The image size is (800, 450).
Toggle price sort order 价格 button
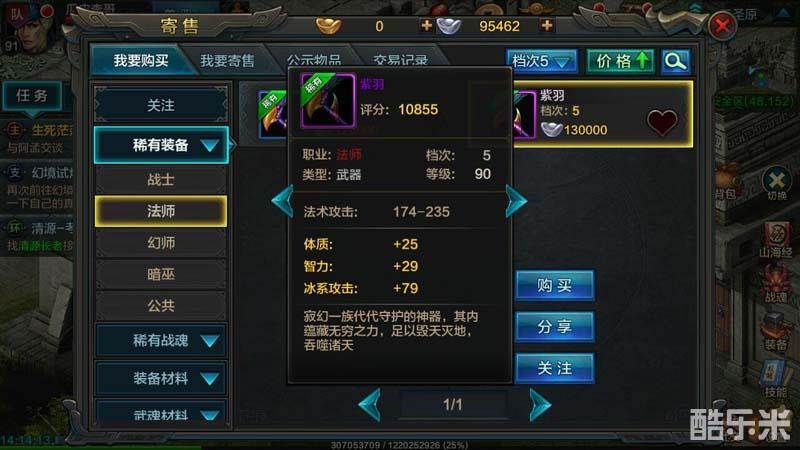[x=620, y=62]
